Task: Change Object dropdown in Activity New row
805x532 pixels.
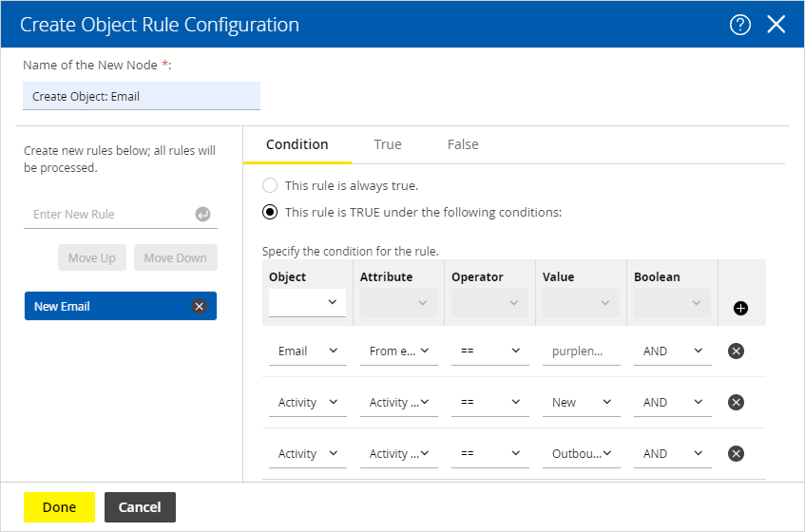Action: 308,403
